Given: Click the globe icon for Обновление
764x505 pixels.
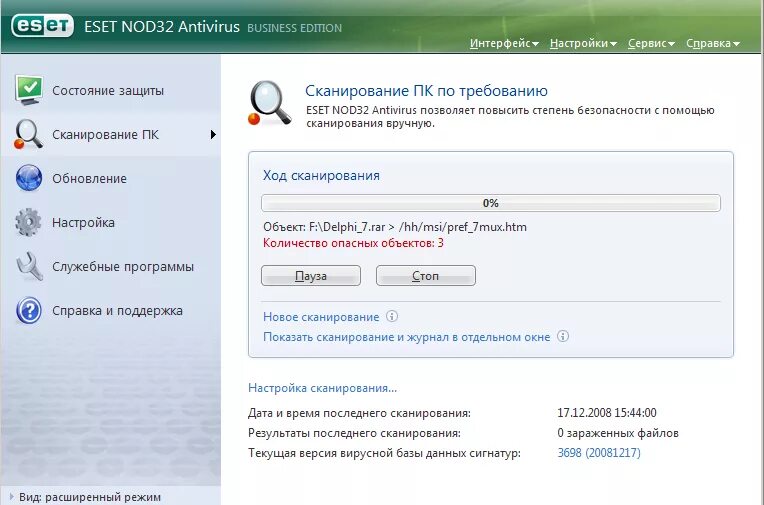Looking at the screenshot, I should pyautogui.click(x=28, y=178).
